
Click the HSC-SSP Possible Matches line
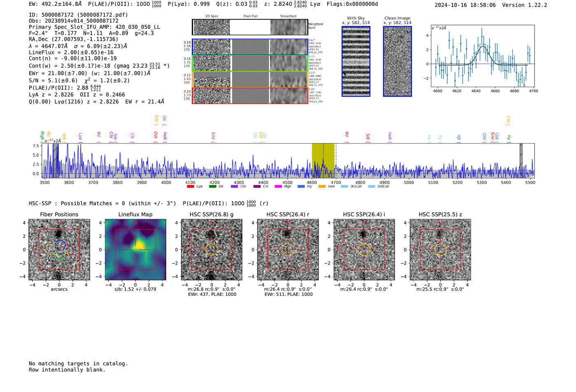click(149, 203)
